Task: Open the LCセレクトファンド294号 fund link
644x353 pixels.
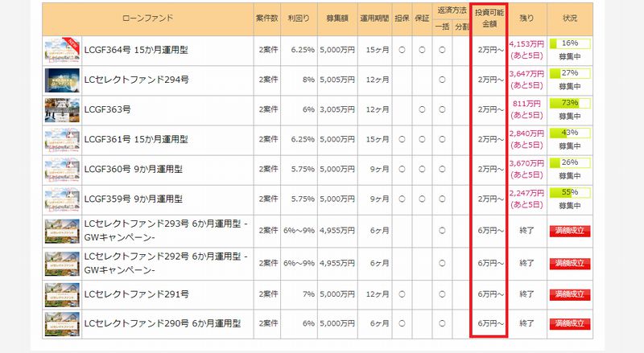Action: (136, 80)
